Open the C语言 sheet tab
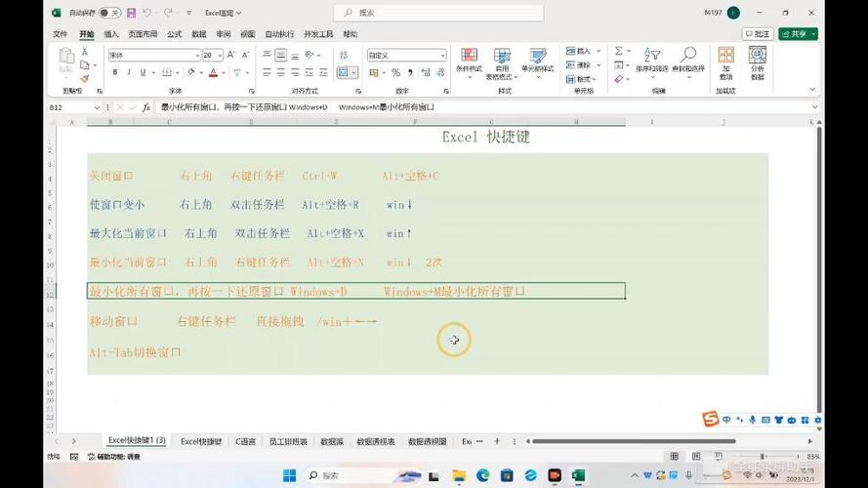This screenshot has height=488, width=868. coord(245,441)
